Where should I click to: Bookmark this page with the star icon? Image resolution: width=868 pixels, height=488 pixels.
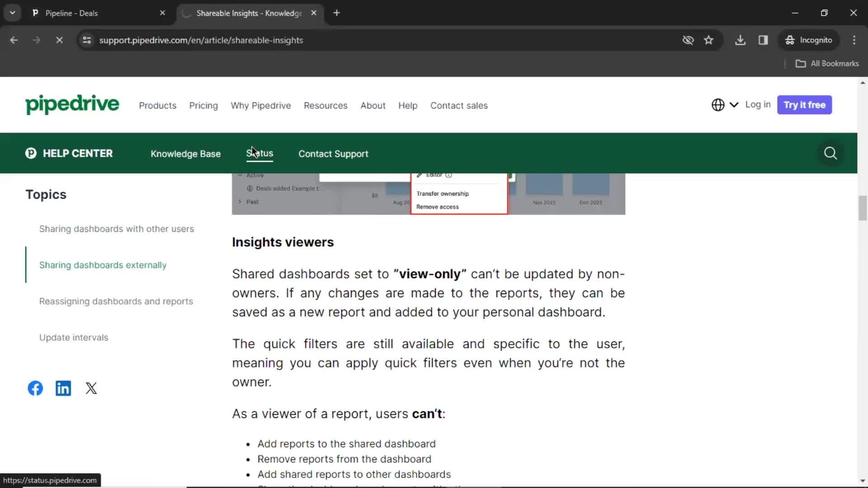[x=708, y=40]
